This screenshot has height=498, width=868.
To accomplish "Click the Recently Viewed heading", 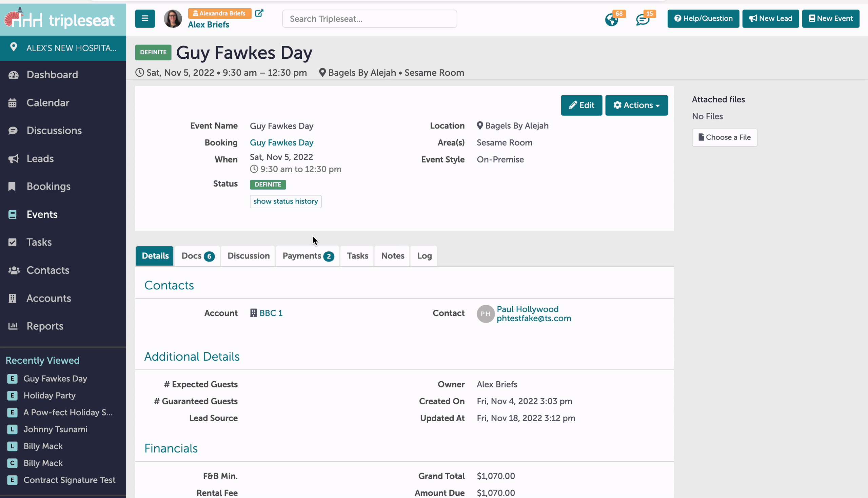I will 42,360.
